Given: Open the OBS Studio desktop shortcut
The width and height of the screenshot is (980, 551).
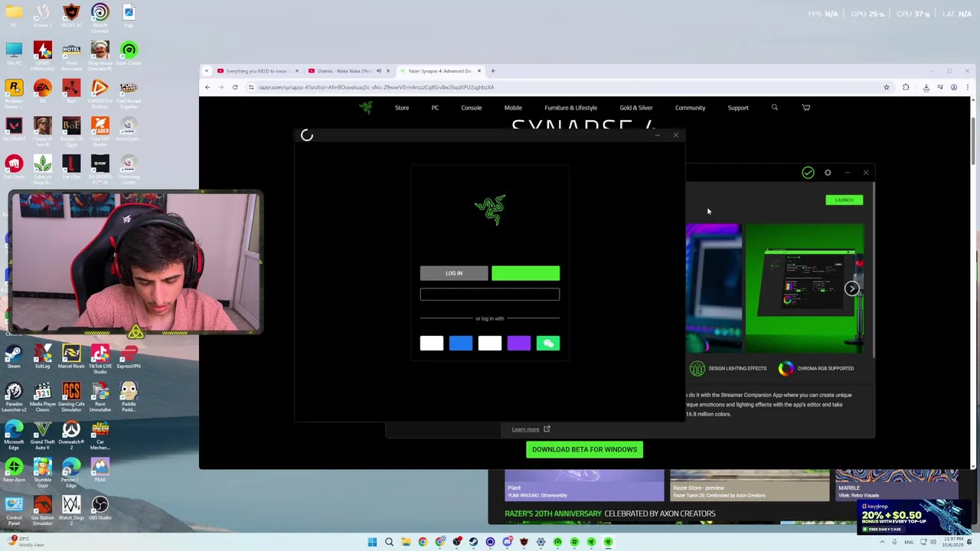Looking at the screenshot, I should [100, 507].
